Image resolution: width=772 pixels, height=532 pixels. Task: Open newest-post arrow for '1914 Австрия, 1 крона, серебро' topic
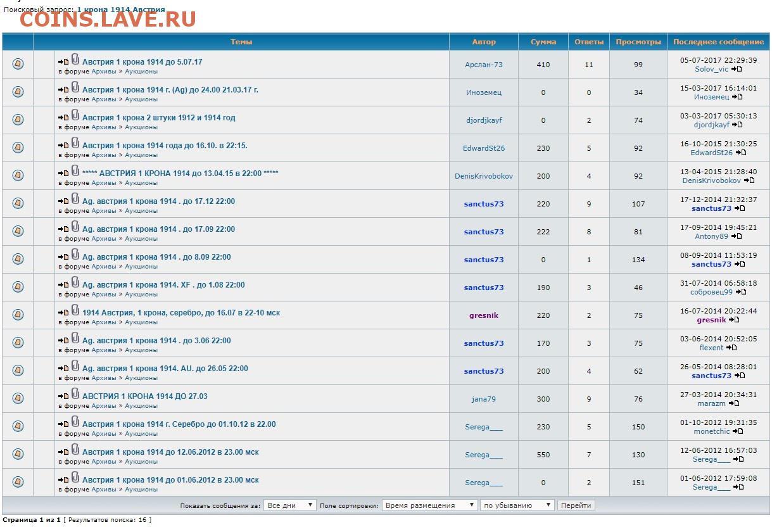(x=63, y=313)
